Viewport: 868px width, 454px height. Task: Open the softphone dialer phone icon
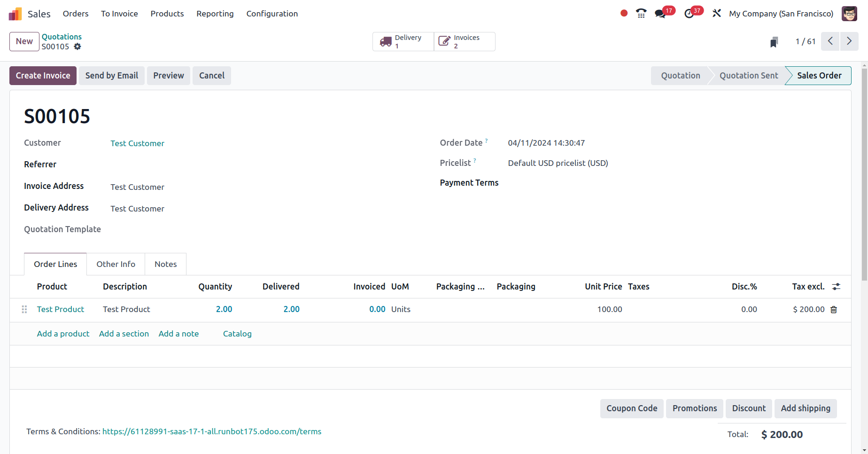point(641,13)
